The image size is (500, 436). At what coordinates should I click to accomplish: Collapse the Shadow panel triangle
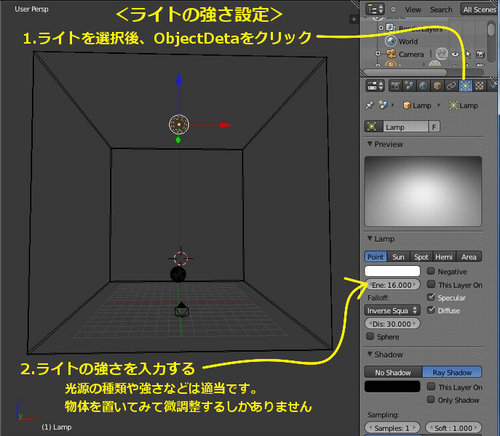370,354
